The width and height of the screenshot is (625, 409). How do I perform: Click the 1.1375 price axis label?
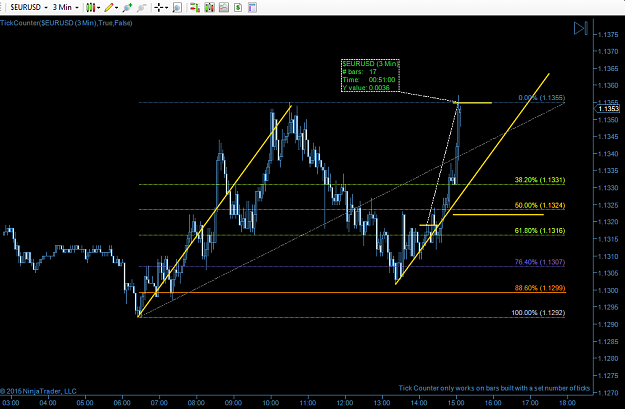pos(608,34)
